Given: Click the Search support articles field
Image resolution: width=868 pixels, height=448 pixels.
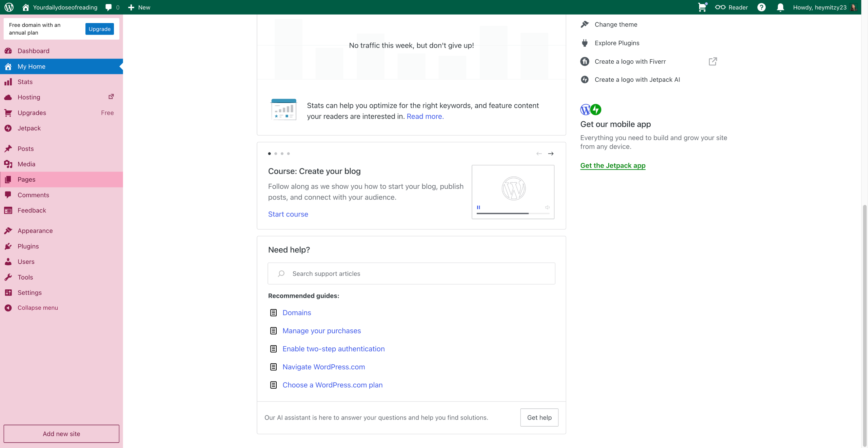Looking at the screenshot, I should point(411,273).
